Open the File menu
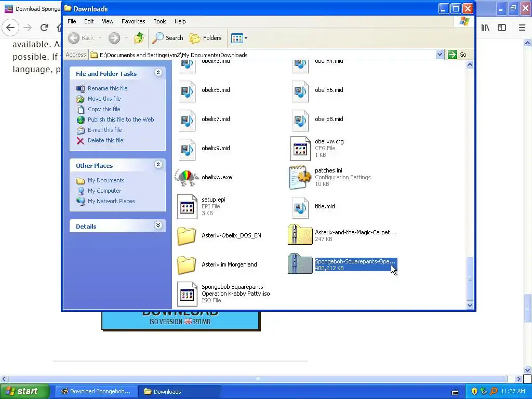 [72, 21]
